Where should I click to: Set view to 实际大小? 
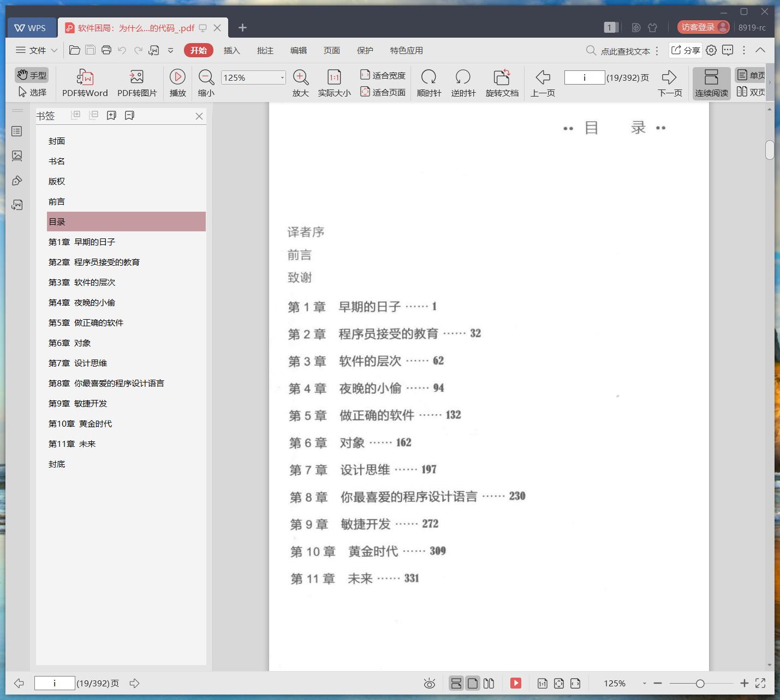[334, 83]
